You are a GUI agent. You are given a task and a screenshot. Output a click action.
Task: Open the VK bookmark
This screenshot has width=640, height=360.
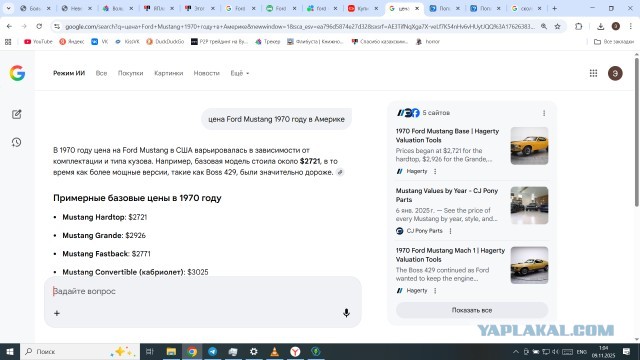coord(100,42)
